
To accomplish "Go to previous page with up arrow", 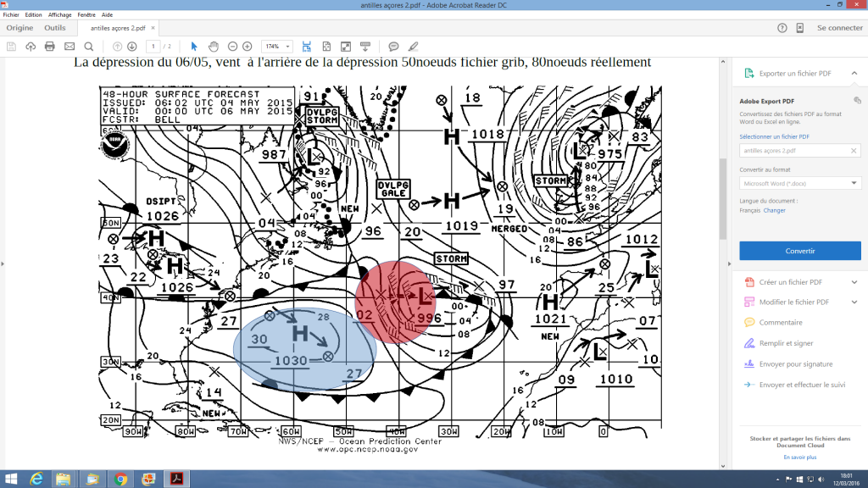I will (117, 47).
